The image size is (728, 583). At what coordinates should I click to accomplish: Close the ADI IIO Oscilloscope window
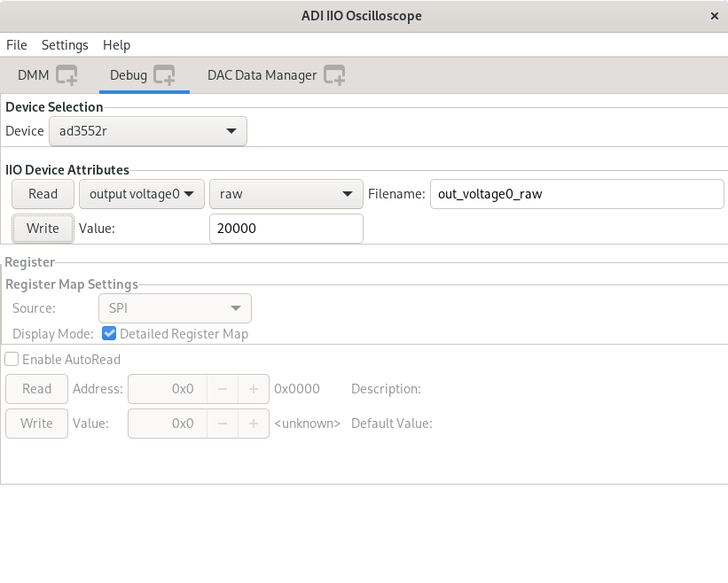[715, 16]
